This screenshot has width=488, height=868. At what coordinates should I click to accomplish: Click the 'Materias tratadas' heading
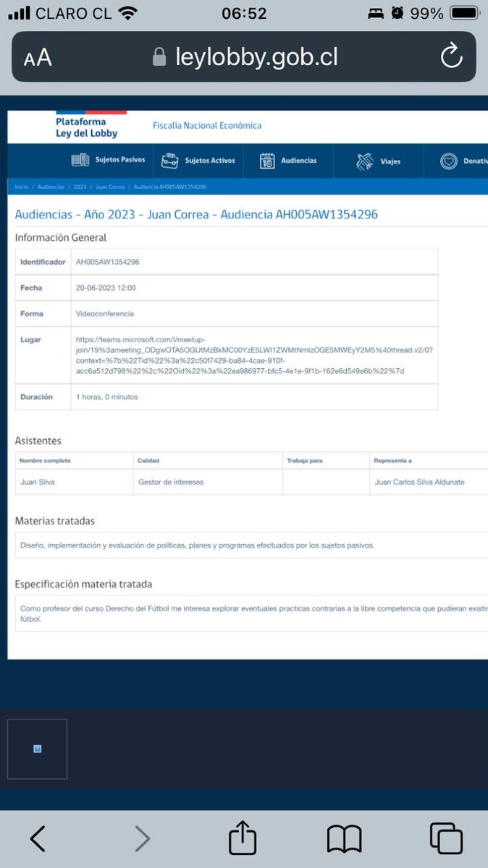[x=55, y=521]
